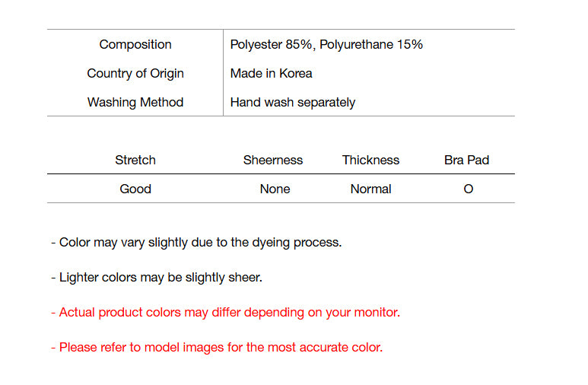Click the Hand wash separately text
588x385 pixels.
point(293,102)
